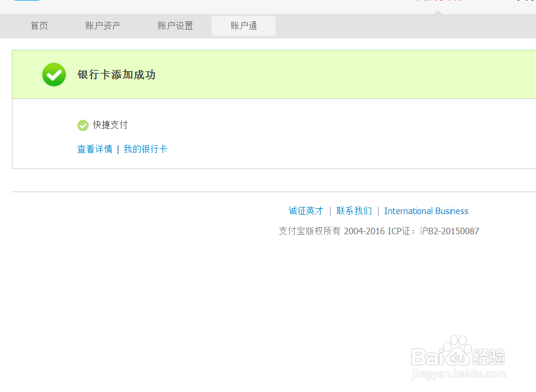Open the 联系我们 contact link

point(355,211)
